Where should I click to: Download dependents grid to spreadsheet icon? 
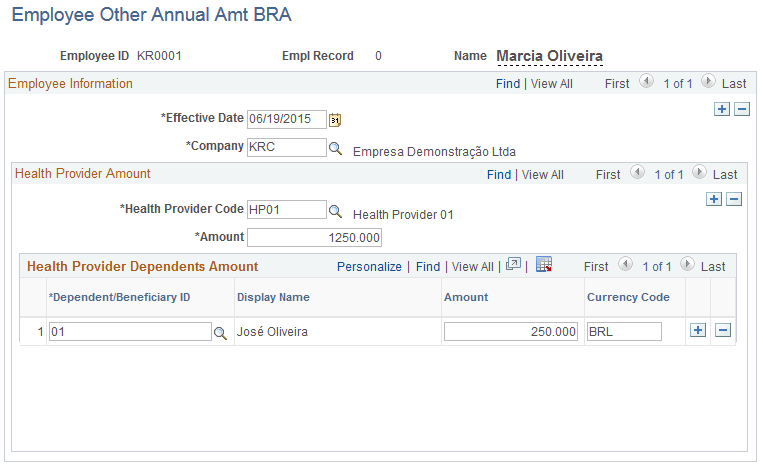pyautogui.click(x=544, y=265)
